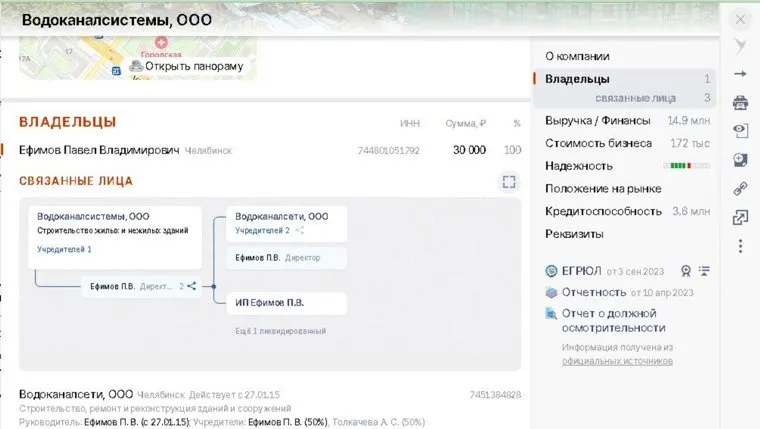
Task: Expand Учредителей 2 under Водоканалсети
Action: [x=262, y=230]
